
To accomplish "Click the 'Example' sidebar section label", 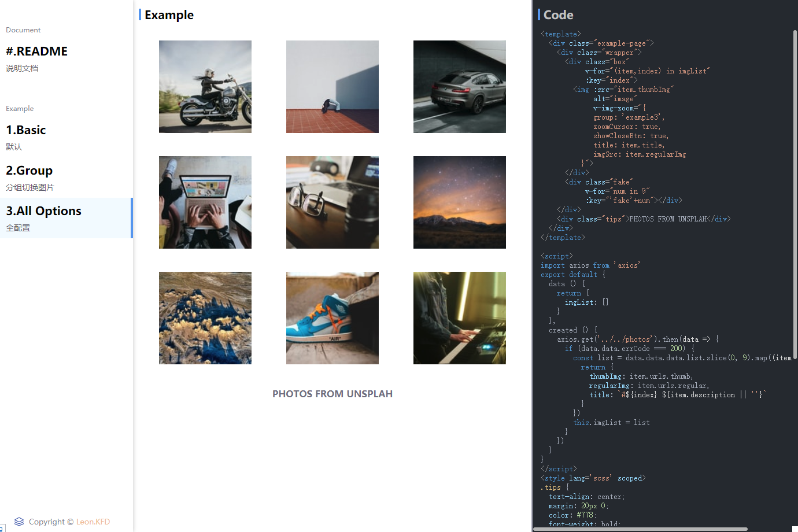I will [x=20, y=109].
